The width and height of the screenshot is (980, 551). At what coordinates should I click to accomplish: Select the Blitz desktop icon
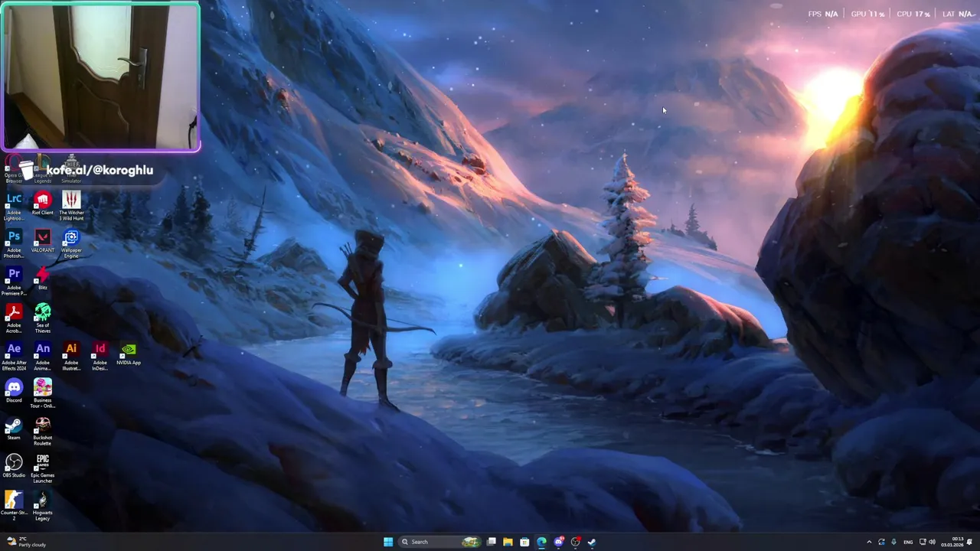coord(42,279)
